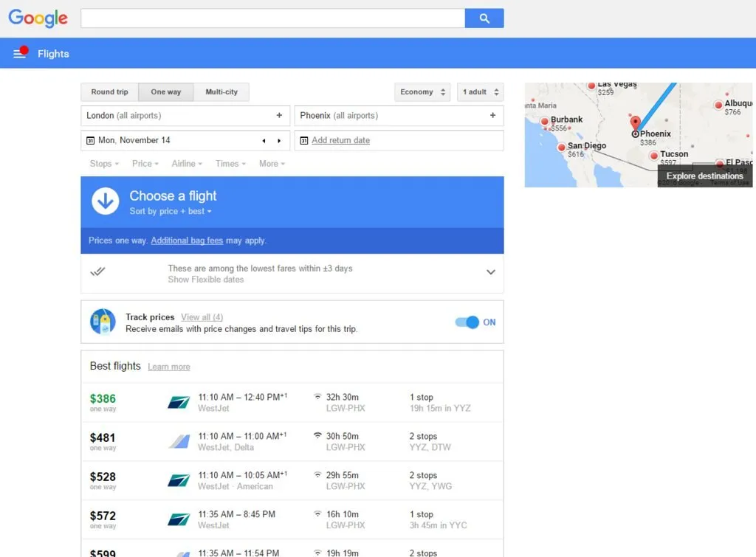The width and height of the screenshot is (756, 557).
Task: Advance to next date using right arrow
Action: pos(279,141)
